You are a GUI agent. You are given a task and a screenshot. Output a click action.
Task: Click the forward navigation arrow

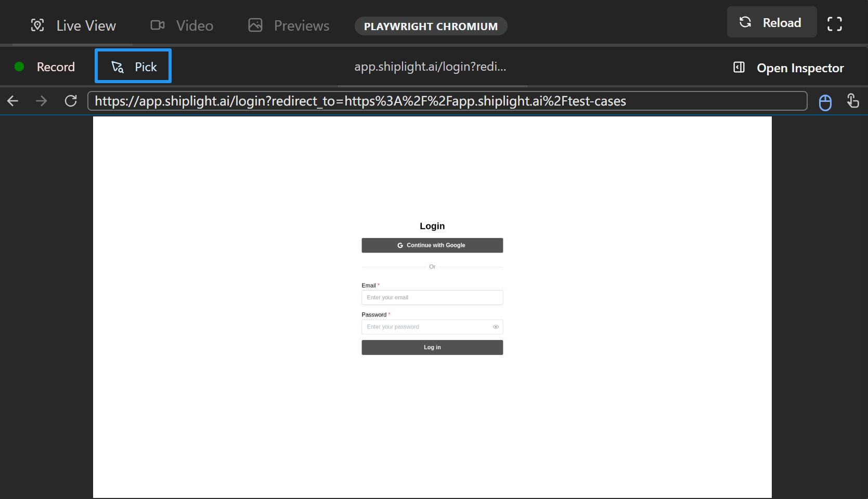click(x=41, y=100)
